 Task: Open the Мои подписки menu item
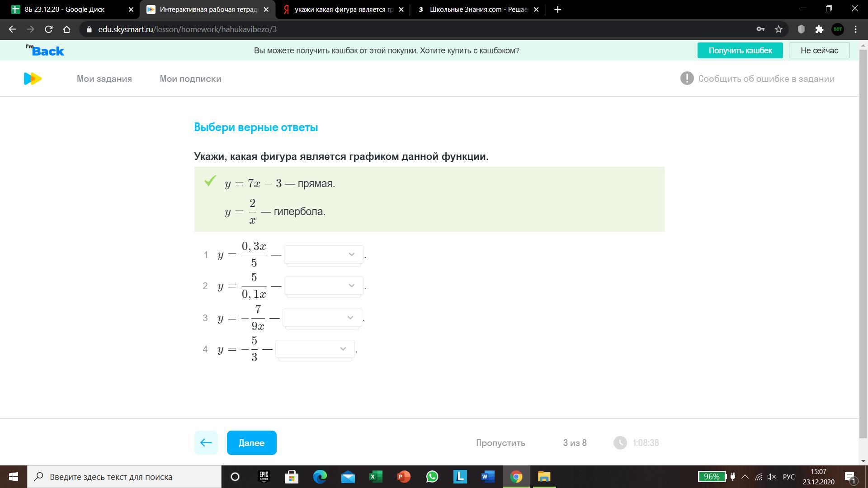click(x=190, y=79)
